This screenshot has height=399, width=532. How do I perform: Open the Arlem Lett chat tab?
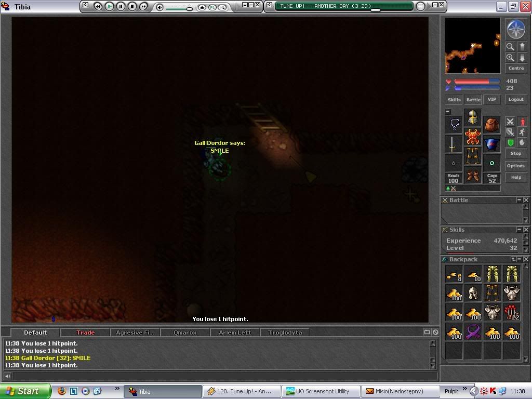pos(235,332)
